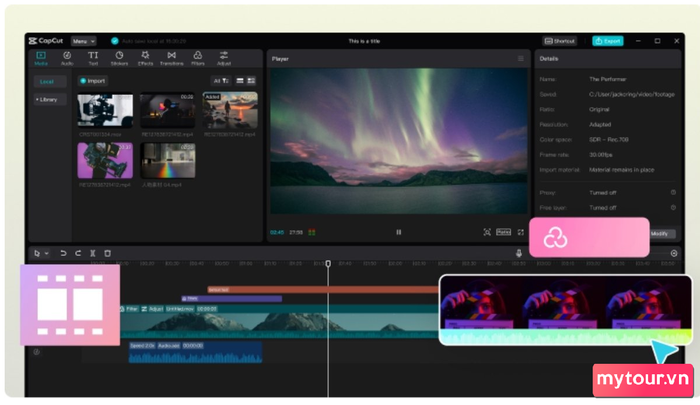
Task: Open the Transitions panel
Action: 172,58
